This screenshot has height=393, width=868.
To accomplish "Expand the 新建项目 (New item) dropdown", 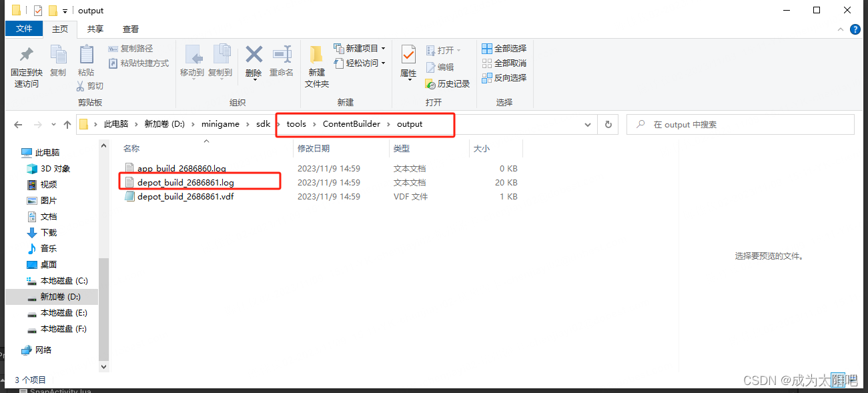I will (384, 48).
